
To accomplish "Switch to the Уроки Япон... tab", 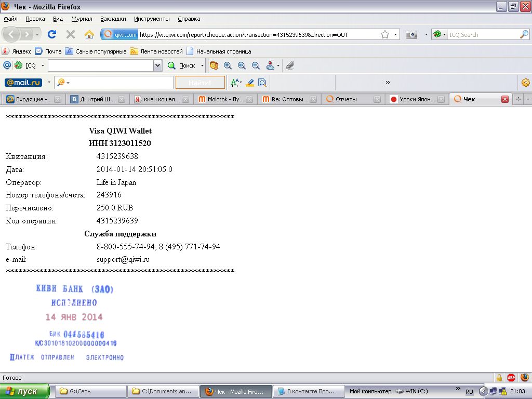I will [x=416, y=99].
